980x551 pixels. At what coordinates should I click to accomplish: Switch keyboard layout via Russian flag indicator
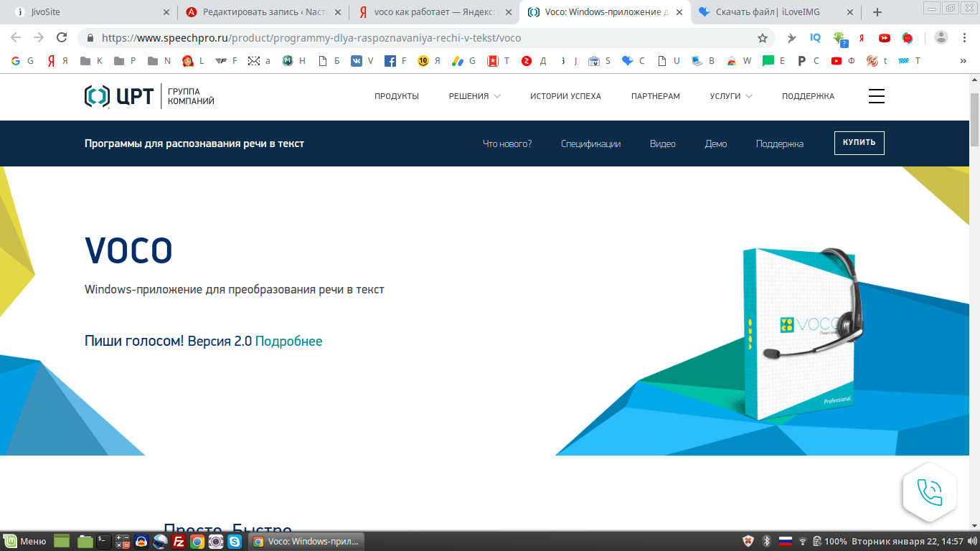pyautogui.click(x=785, y=541)
